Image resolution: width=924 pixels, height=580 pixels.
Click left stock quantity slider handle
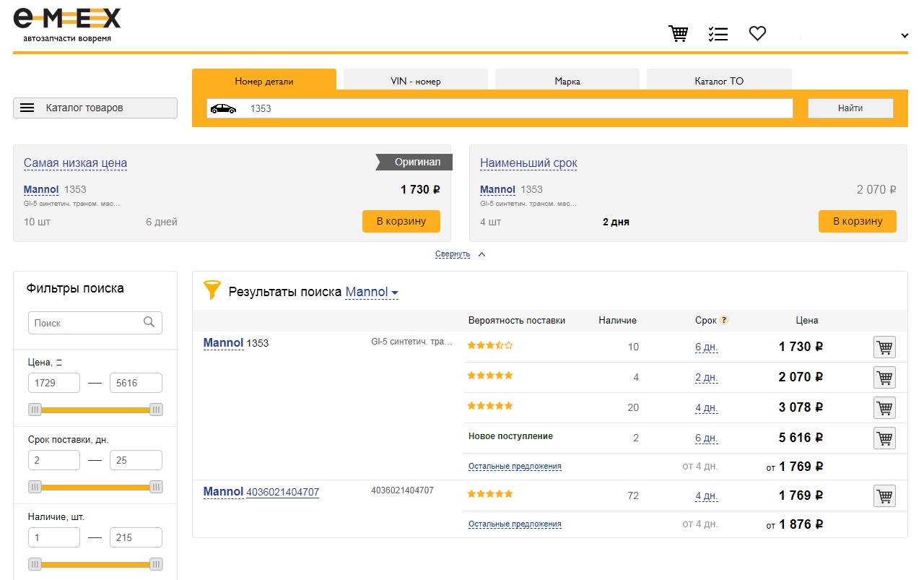[35, 564]
